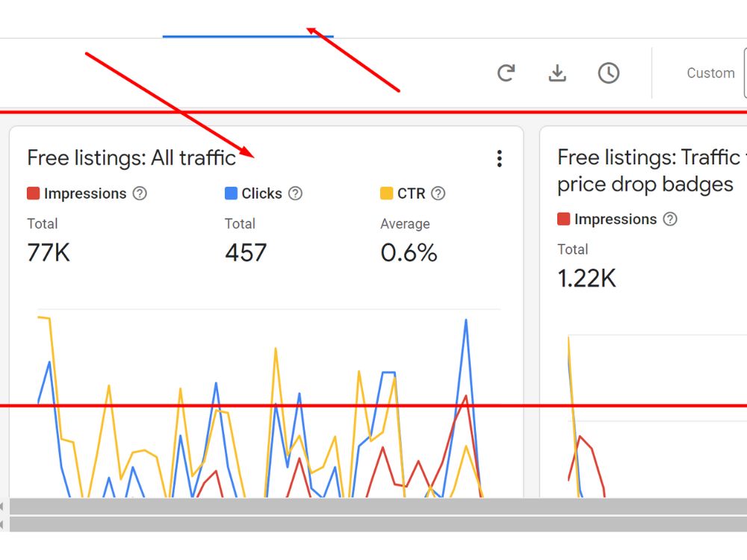Toggle the red Impressions series in All traffic
747x560 pixels.
pos(34,193)
